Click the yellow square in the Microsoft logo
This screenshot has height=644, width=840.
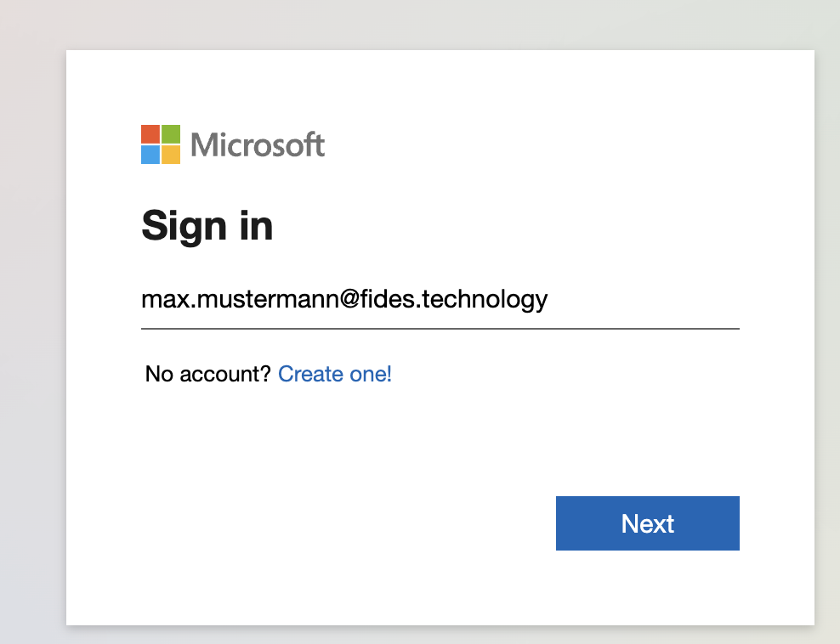click(171, 155)
